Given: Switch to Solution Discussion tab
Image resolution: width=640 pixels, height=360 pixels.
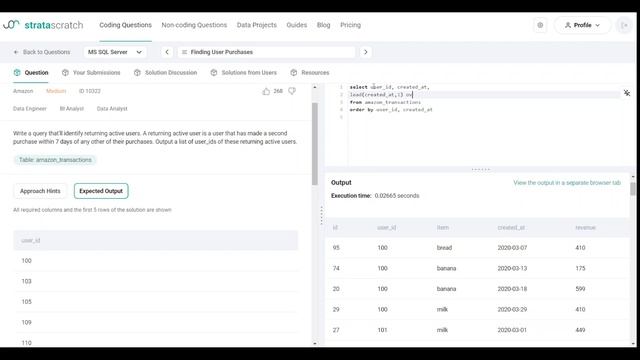Looking at the screenshot, I should (166, 73).
